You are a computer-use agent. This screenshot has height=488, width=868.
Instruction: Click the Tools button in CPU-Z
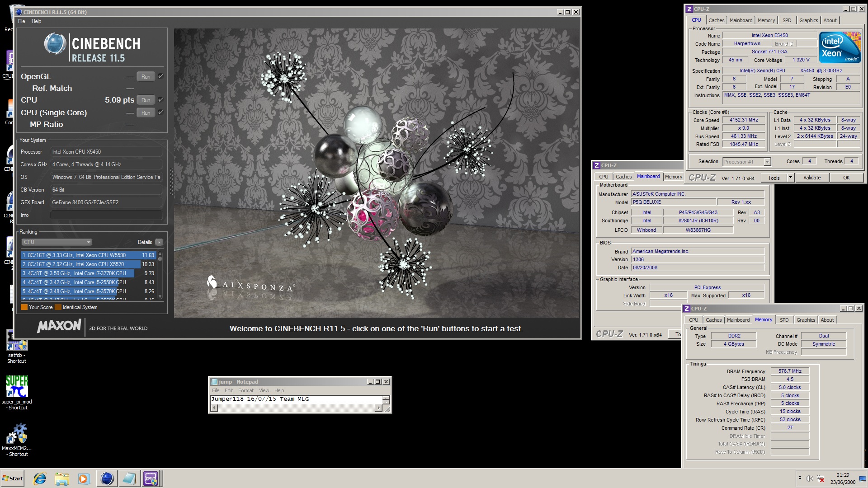point(774,178)
